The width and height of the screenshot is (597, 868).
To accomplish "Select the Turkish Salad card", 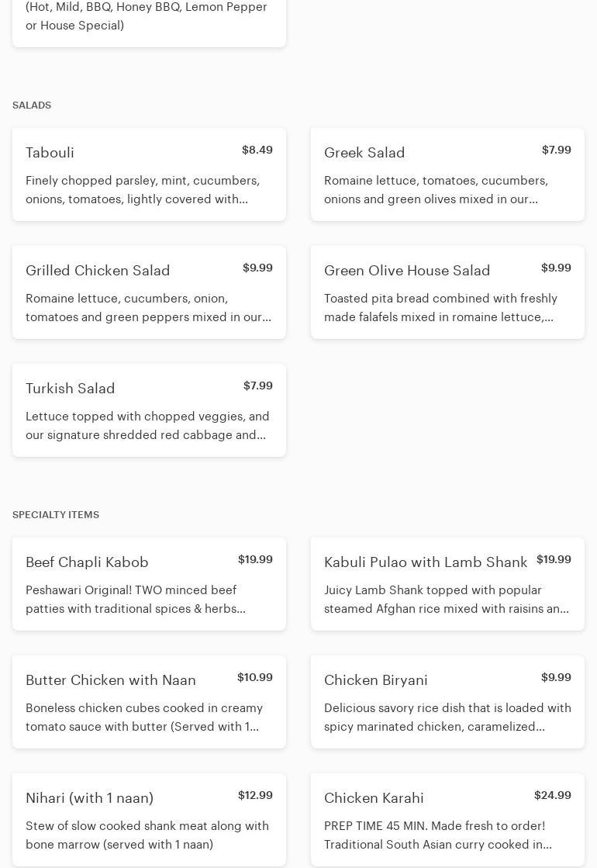I will [149, 410].
